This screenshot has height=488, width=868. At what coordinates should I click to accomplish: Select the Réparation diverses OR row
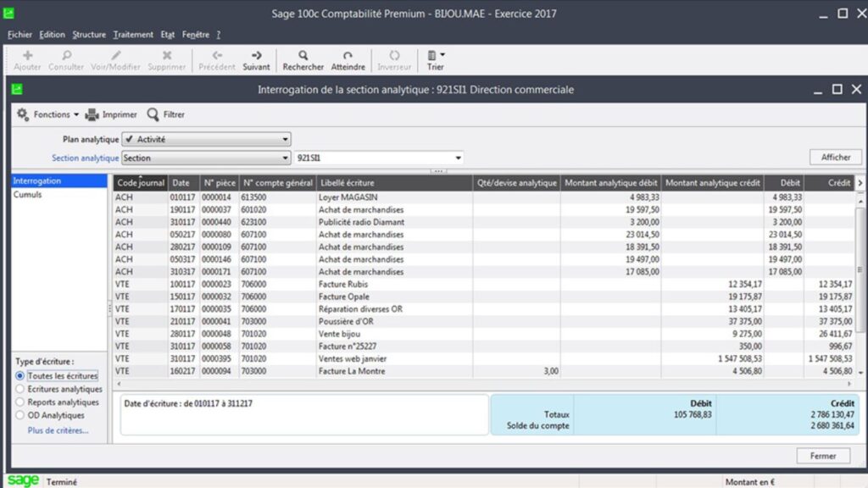484,308
